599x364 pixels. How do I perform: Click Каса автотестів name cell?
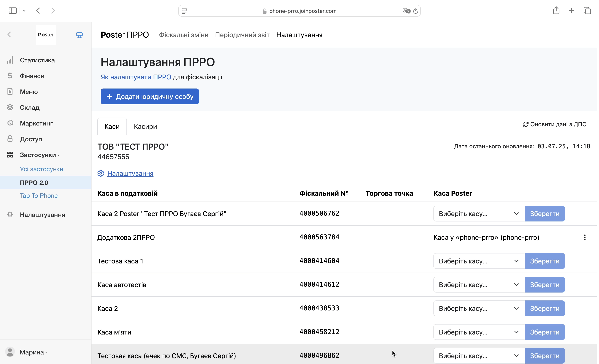pyautogui.click(x=122, y=285)
